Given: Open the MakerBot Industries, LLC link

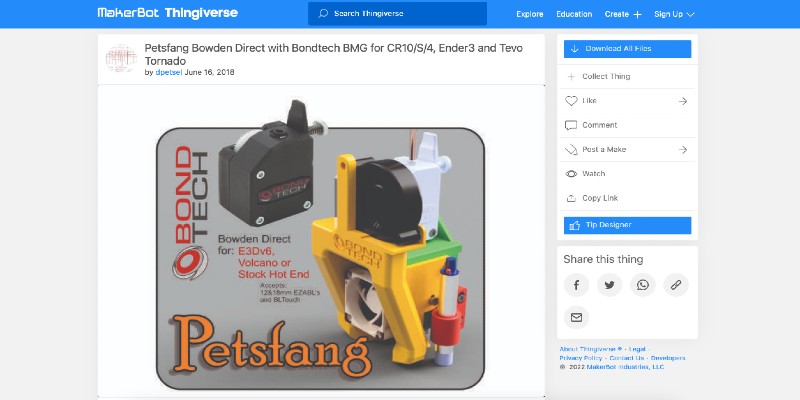Looking at the screenshot, I should [625, 367].
